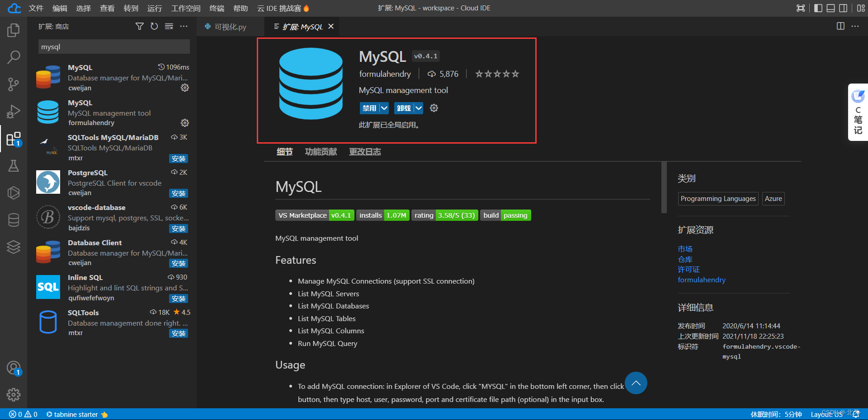Switch to the 更改日志 tab

365,152
